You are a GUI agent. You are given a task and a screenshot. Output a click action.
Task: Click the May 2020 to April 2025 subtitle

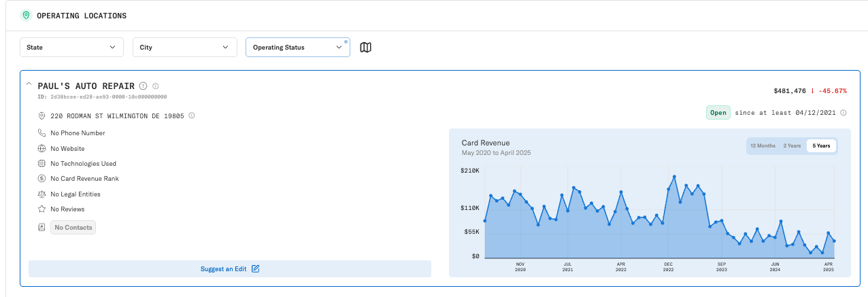pos(497,153)
